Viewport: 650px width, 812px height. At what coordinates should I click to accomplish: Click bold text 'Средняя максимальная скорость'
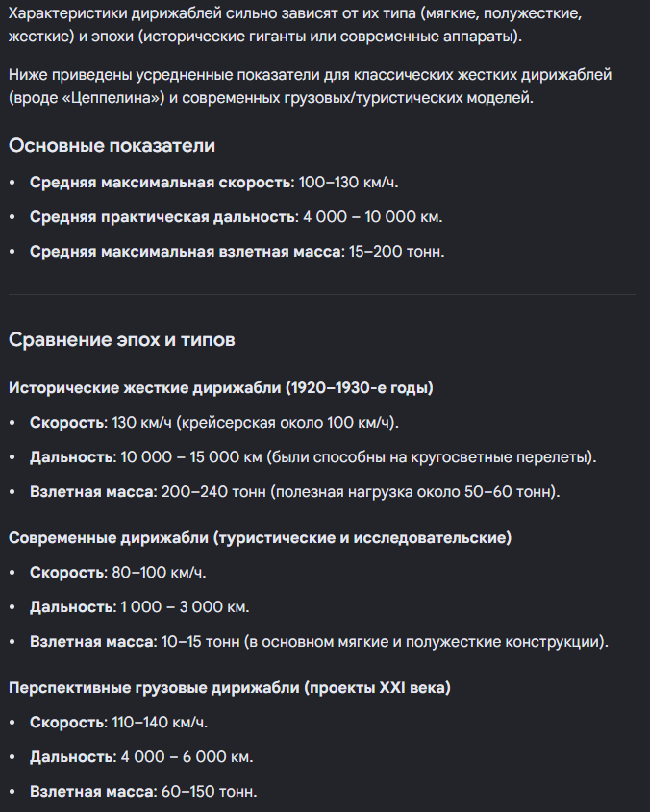(x=161, y=183)
